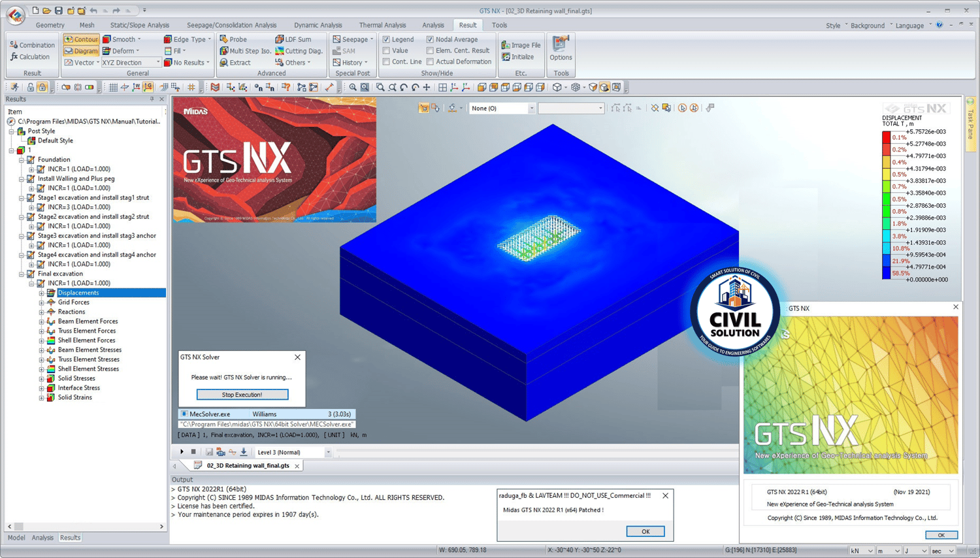Screen dimensions: 980x558
Task: Click the Contour result display icon
Action: 69,39
